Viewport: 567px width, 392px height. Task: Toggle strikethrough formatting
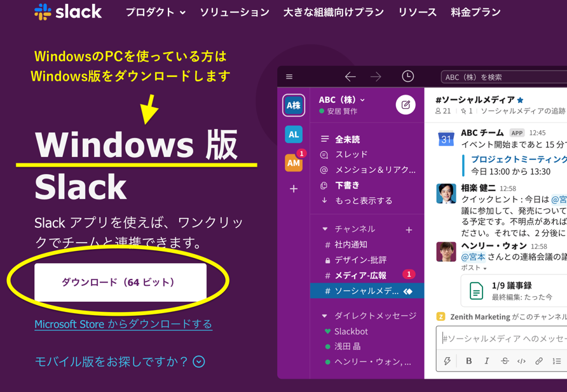[505, 361]
